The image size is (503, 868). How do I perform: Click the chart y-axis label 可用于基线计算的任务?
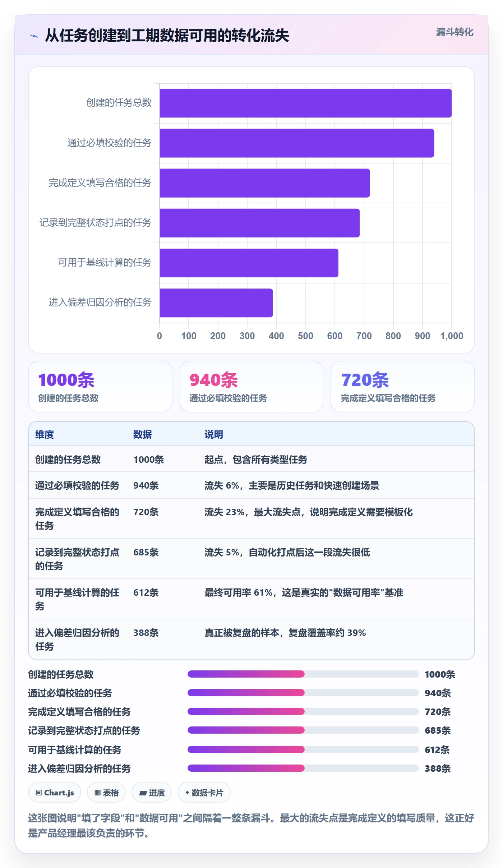pyautogui.click(x=105, y=263)
